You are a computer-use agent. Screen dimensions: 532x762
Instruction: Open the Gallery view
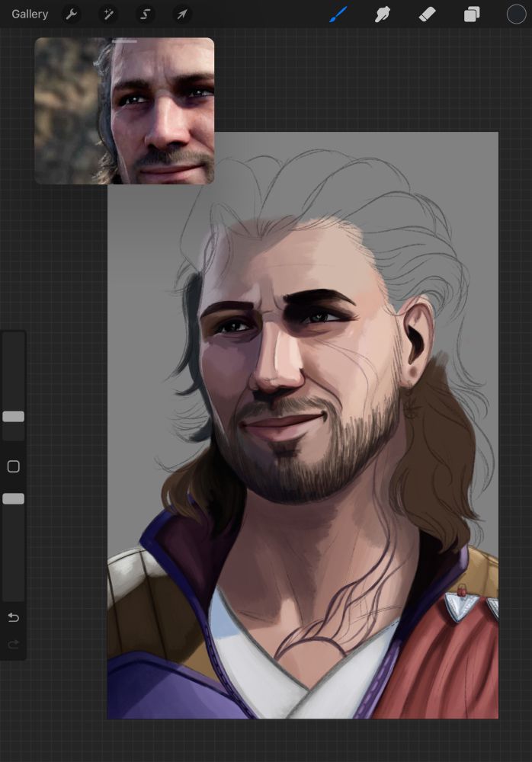pyautogui.click(x=30, y=14)
